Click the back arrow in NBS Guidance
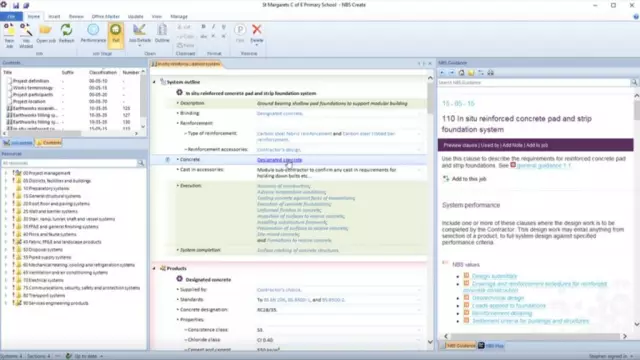Viewport: 640px width, 360px height. click(442, 73)
